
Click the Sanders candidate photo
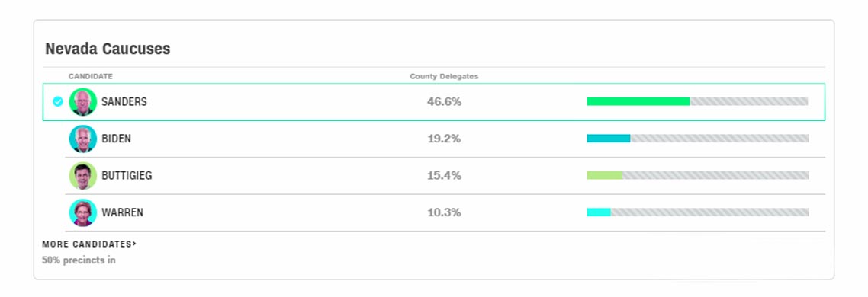click(x=83, y=102)
